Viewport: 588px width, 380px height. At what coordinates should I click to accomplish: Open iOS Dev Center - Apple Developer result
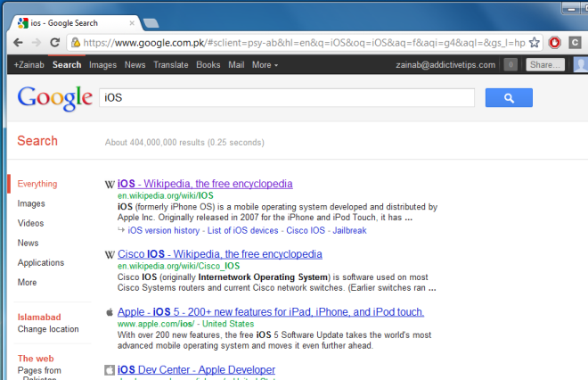196,370
